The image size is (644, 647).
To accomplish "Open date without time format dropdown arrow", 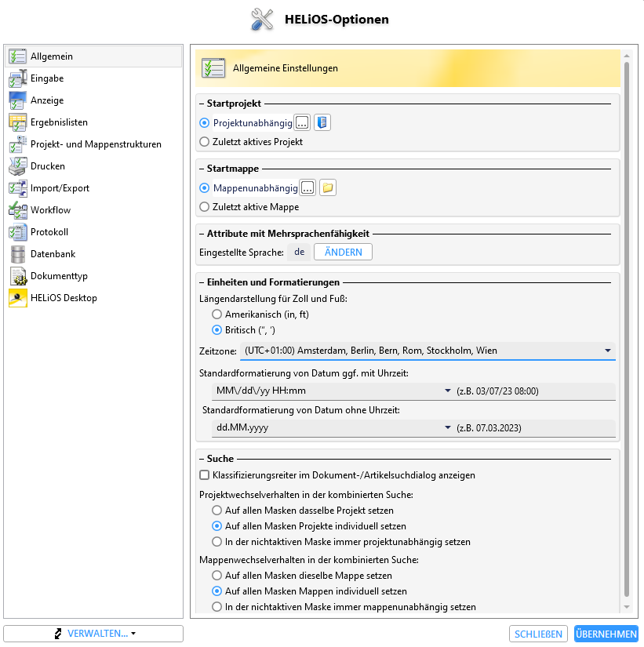I will (x=447, y=427).
